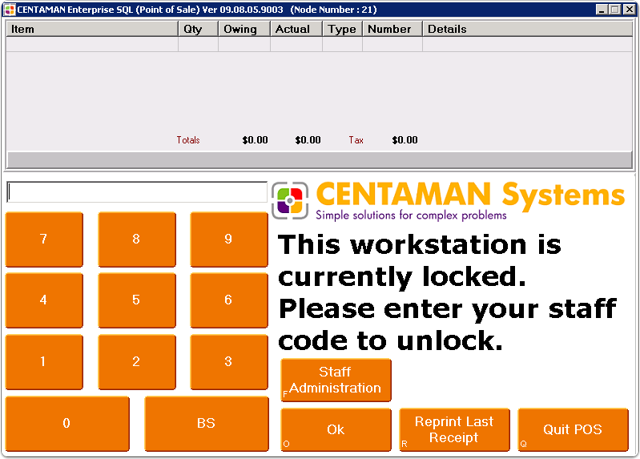
Task: Tap keypad digit 5
Action: (137, 300)
